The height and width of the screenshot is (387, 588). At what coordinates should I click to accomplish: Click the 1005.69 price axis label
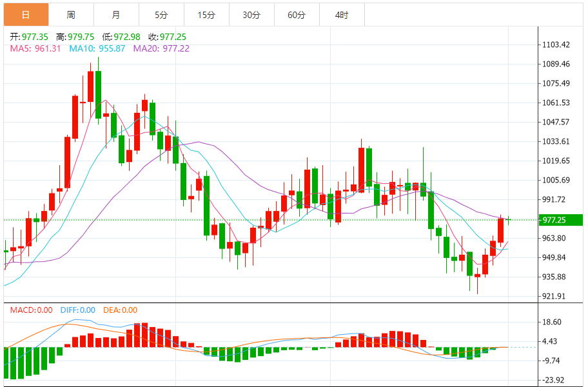(556, 180)
